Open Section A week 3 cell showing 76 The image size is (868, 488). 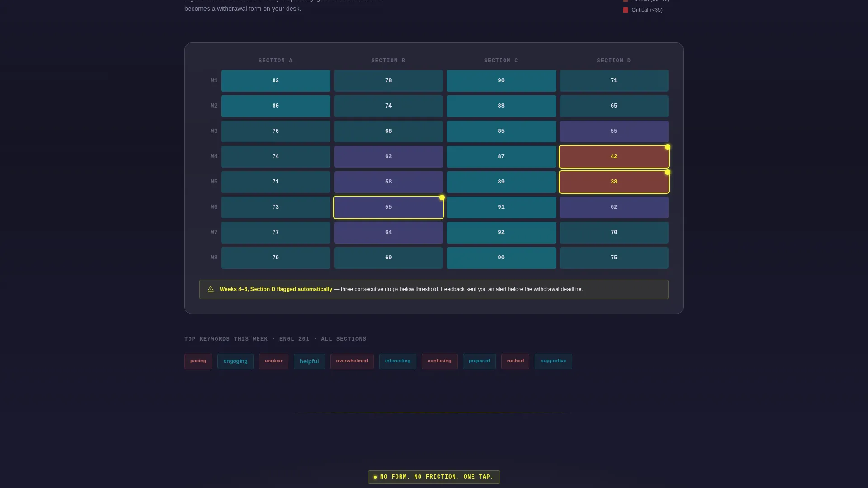click(276, 131)
